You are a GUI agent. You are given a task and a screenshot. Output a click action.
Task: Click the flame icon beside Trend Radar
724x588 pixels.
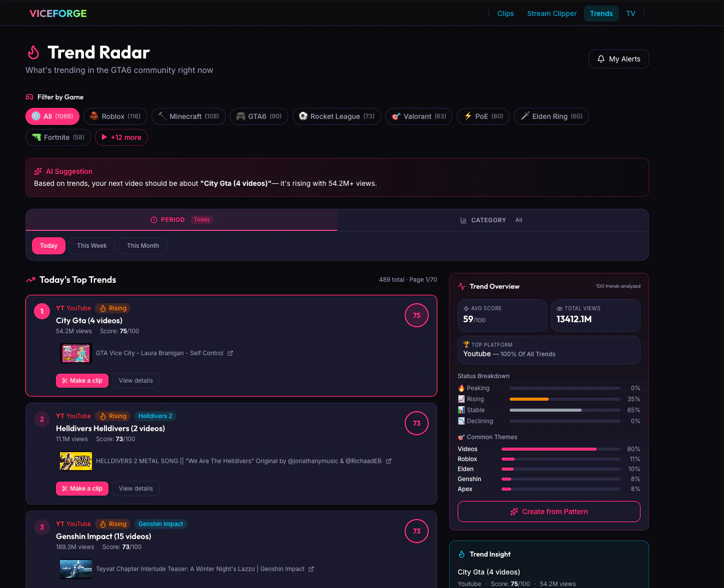33,52
